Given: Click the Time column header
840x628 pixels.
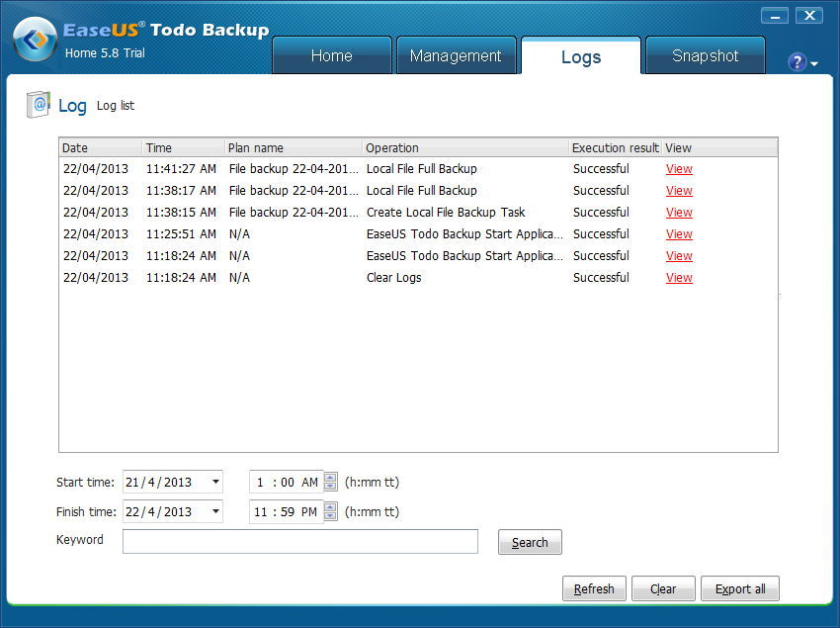Looking at the screenshot, I should pos(183,147).
